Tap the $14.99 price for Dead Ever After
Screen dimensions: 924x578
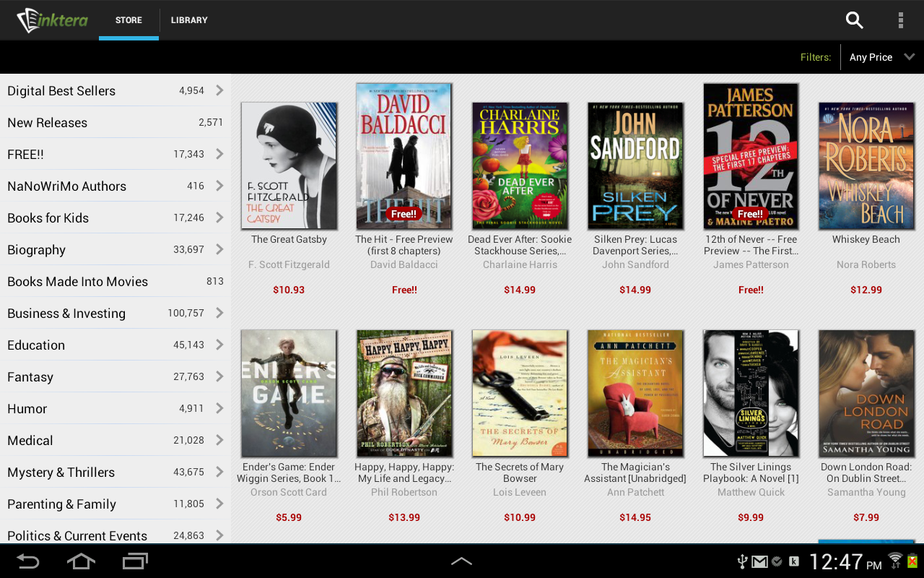tap(520, 290)
